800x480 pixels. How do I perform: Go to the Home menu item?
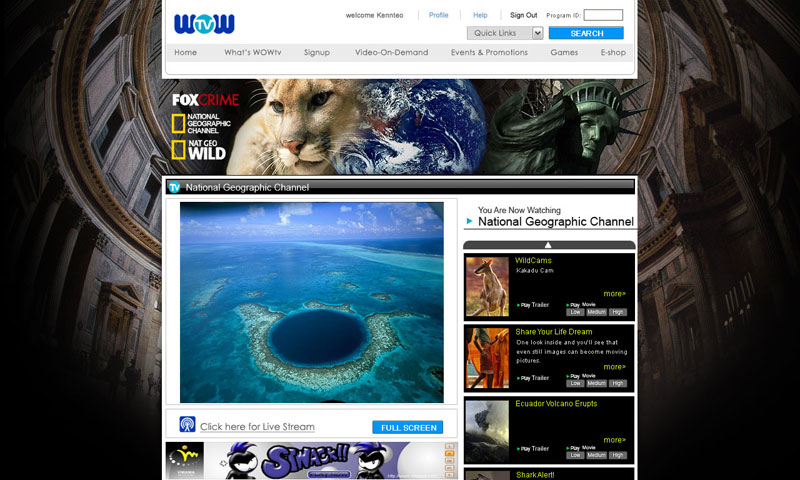(x=185, y=52)
